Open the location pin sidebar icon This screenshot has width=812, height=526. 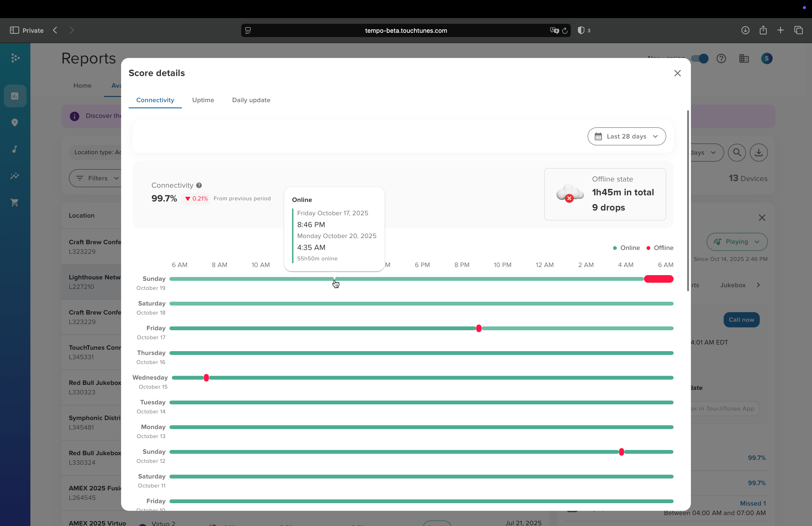(15, 123)
